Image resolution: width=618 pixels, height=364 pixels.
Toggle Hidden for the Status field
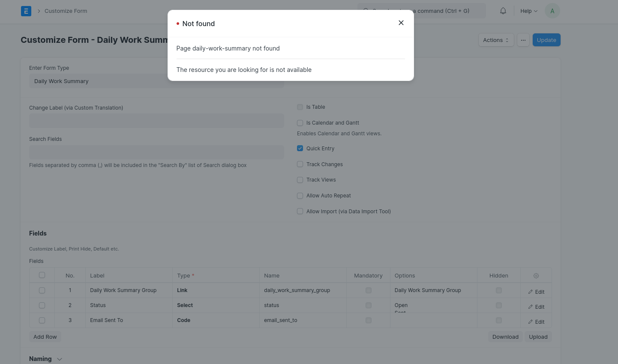tap(499, 305)
